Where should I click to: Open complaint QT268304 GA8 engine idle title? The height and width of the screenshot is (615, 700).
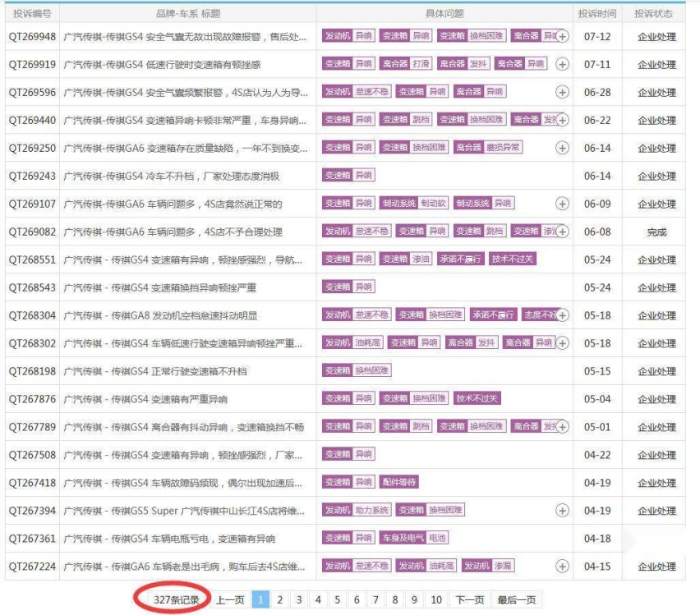pos(160,315)
